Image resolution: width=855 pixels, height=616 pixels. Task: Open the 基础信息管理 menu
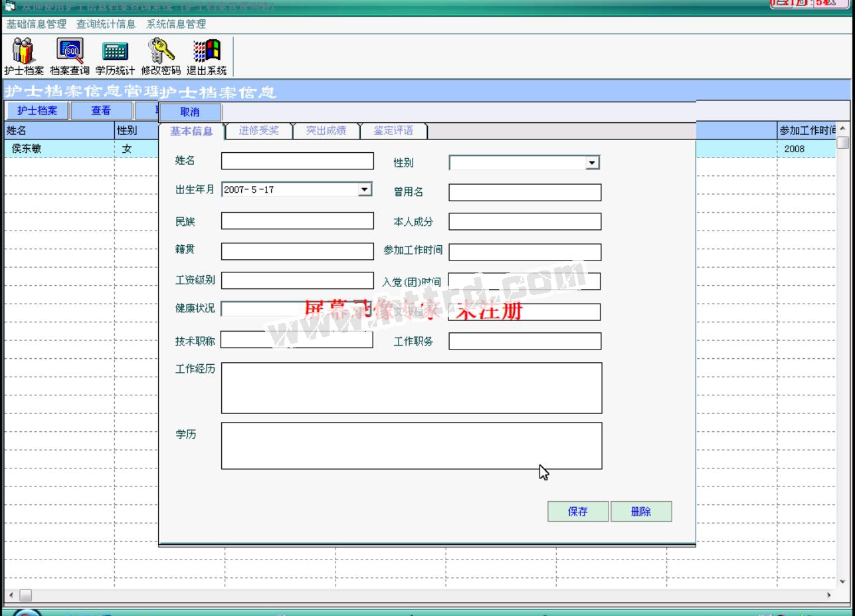point(37,24)
